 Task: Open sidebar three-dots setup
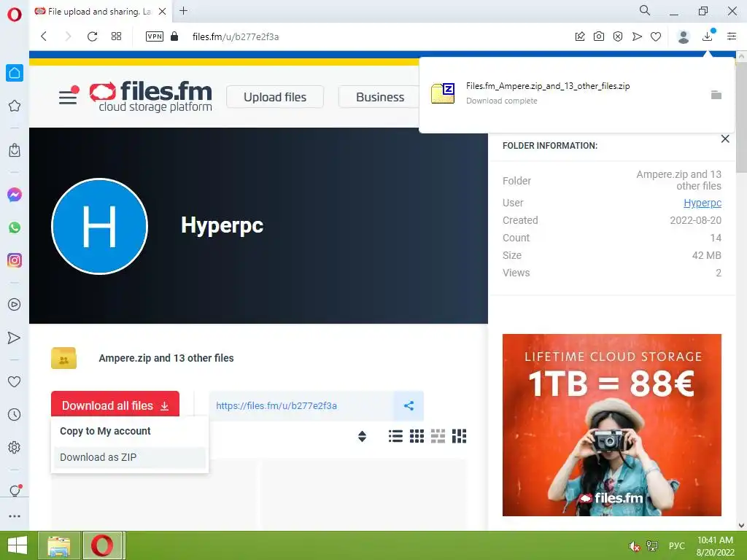pyautogui.click(x=15, y=516)
